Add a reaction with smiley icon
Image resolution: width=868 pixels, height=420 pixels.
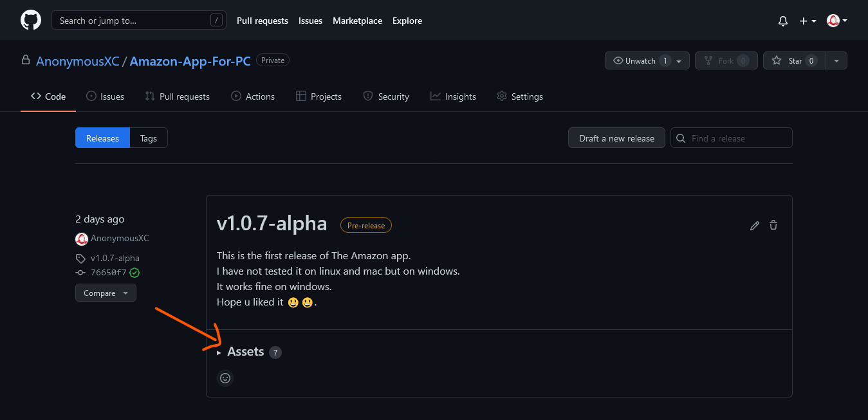coord(225,378)
